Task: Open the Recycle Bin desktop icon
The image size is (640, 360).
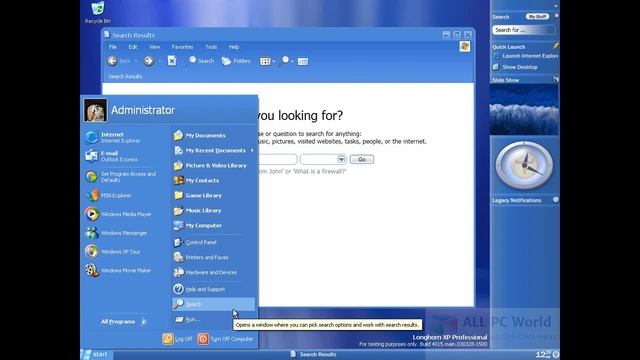Action: click(98, 12)
